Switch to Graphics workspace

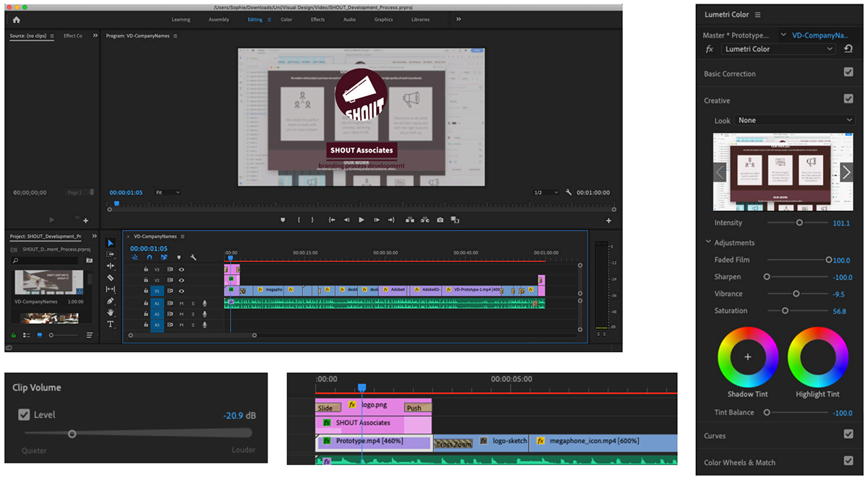383,20
